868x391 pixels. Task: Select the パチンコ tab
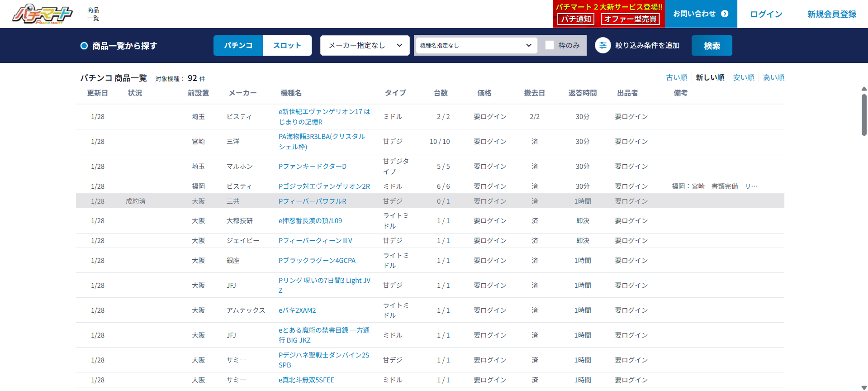(x=238, y=45)
